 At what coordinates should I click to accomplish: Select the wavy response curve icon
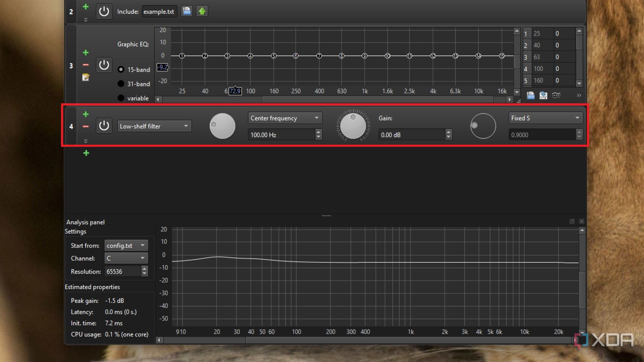(556, 95)
